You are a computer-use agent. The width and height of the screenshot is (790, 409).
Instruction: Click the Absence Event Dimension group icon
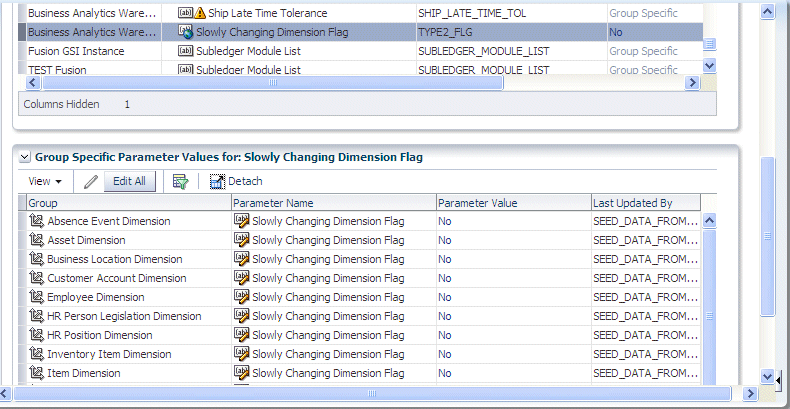[37, 221]
